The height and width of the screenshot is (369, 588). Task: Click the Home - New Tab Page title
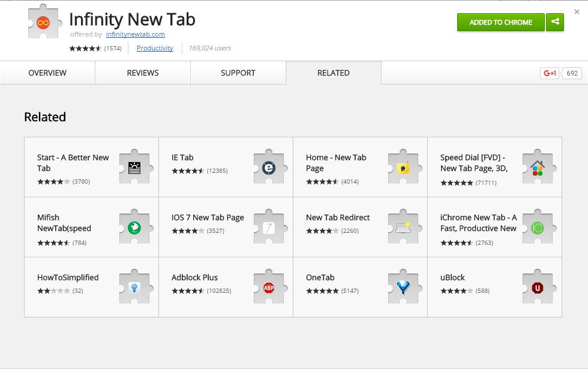coord(336,163)
